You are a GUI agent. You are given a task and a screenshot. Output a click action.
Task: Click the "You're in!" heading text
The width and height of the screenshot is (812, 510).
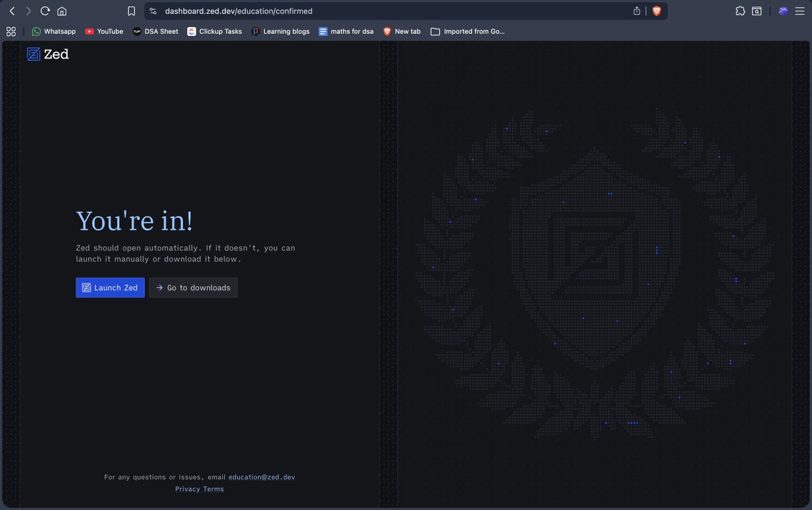[135, 221]
